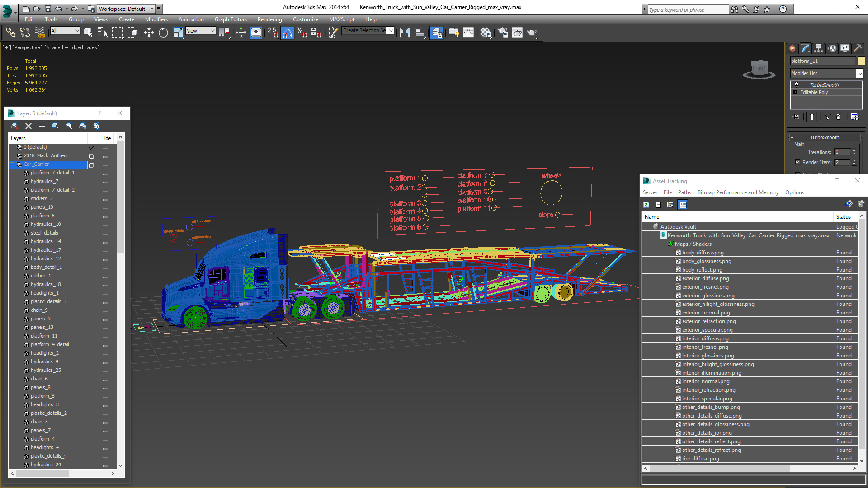Open the Graph Editors menu
This screenshot has height=488, width=868.
click(231, 19)
